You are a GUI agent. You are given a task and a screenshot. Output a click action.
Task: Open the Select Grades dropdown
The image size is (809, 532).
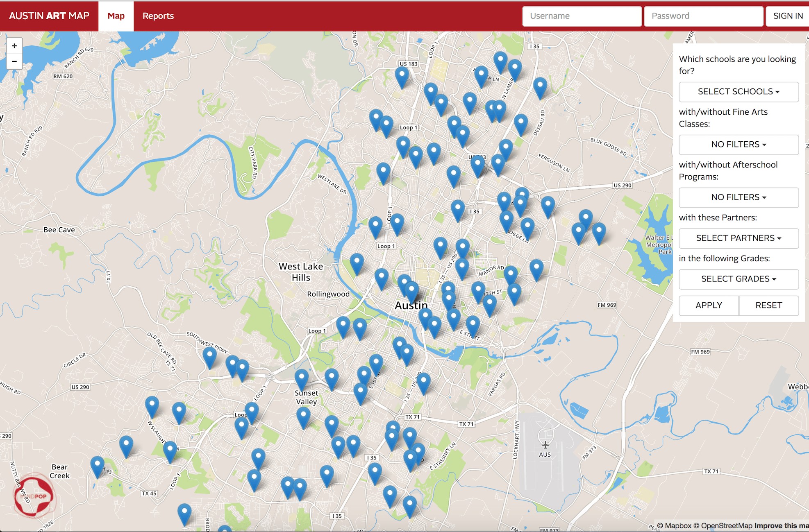739,279
